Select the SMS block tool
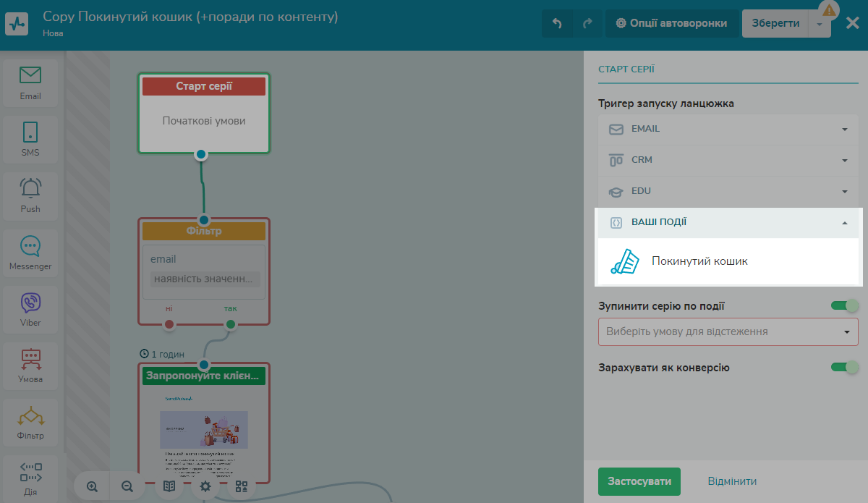The height and width of the screenshot is (503, 868). click(x=30, y=139)
